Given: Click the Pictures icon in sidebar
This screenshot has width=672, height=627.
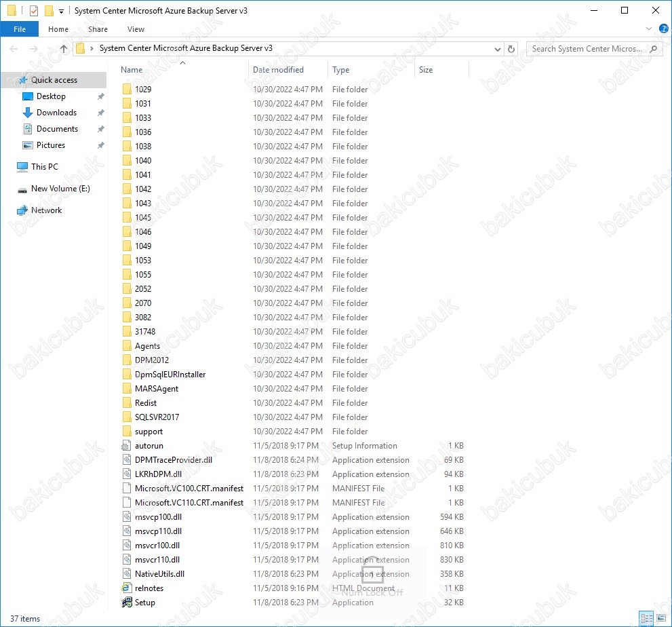Looking at the screenshot, I should 27,145.
